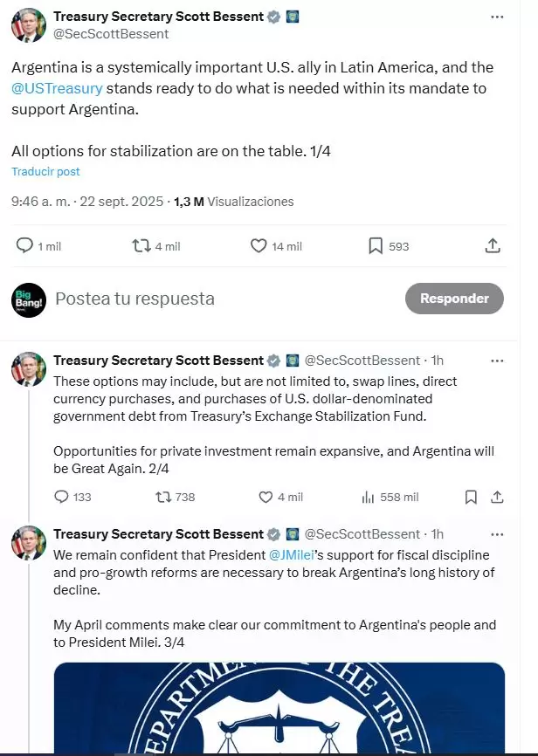The height and width of the screenshot is (756, 538).
Task: Like the 2/4 tweet about swap lines
Action: 268,497
